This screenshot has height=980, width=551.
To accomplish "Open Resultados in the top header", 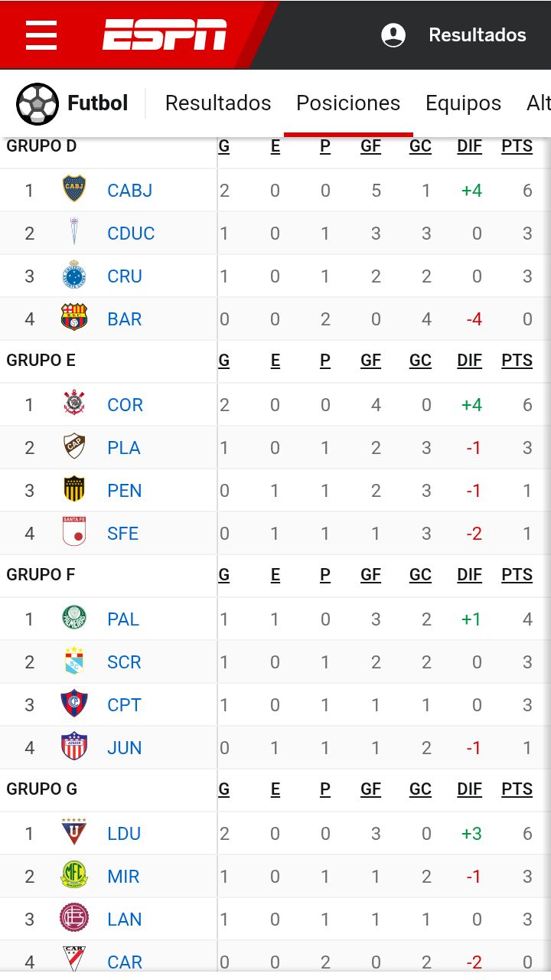I will tap(477, 35).
